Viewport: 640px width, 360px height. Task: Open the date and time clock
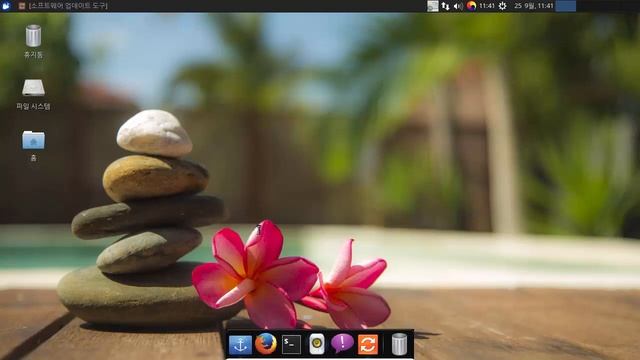[533, 6]
